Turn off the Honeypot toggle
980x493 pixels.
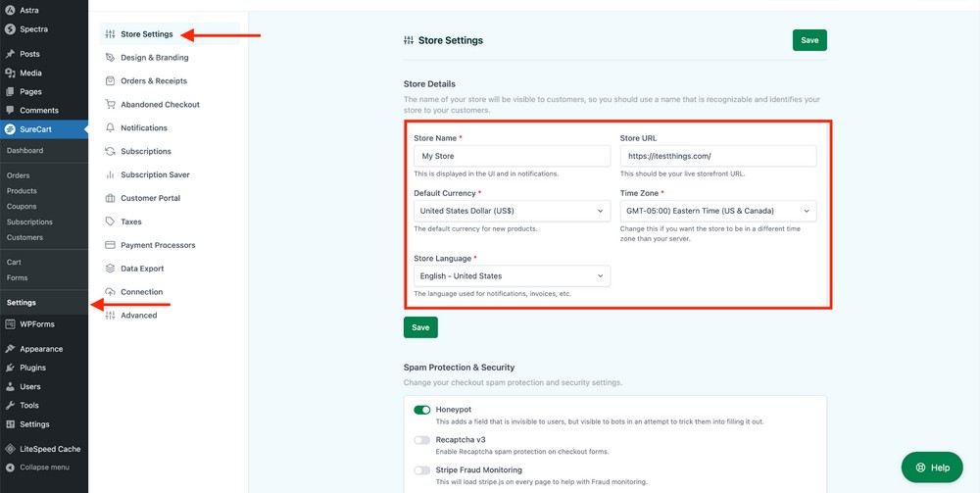pyautogui.click(x=421, y=410)
